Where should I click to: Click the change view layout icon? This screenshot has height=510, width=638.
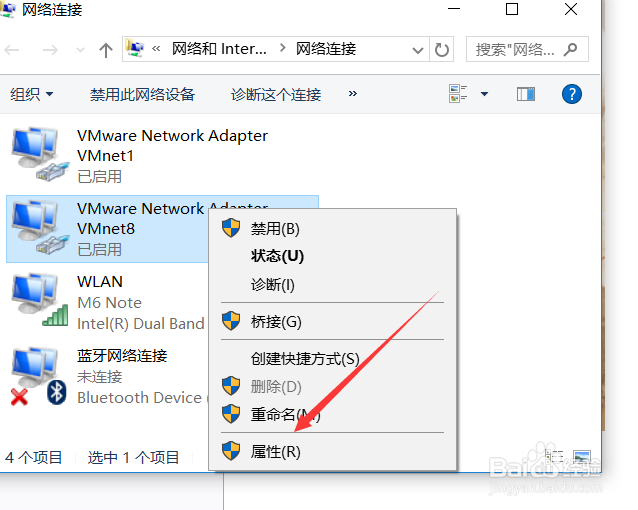(x=458, y=94)
